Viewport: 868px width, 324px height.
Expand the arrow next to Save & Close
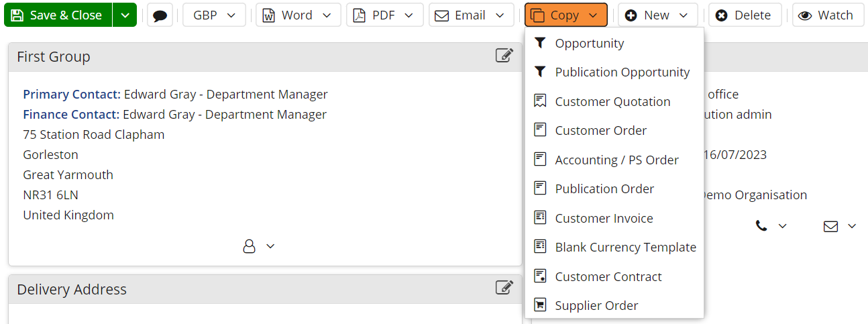click(124, 15)
